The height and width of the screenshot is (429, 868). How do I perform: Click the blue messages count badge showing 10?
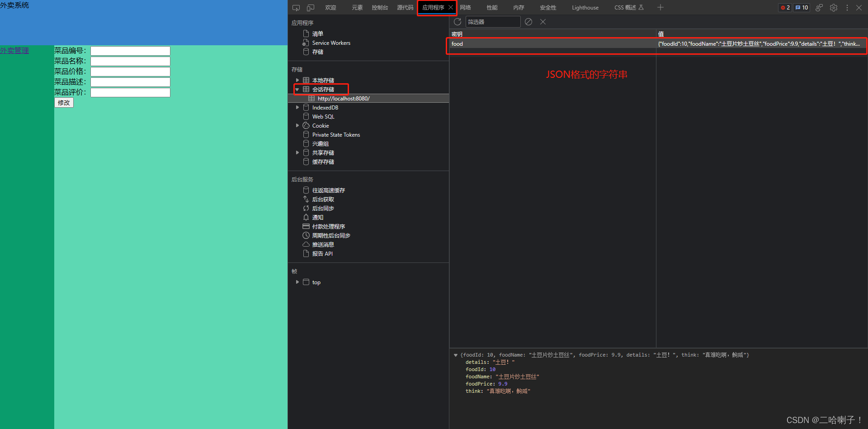[x=802, y=8]
